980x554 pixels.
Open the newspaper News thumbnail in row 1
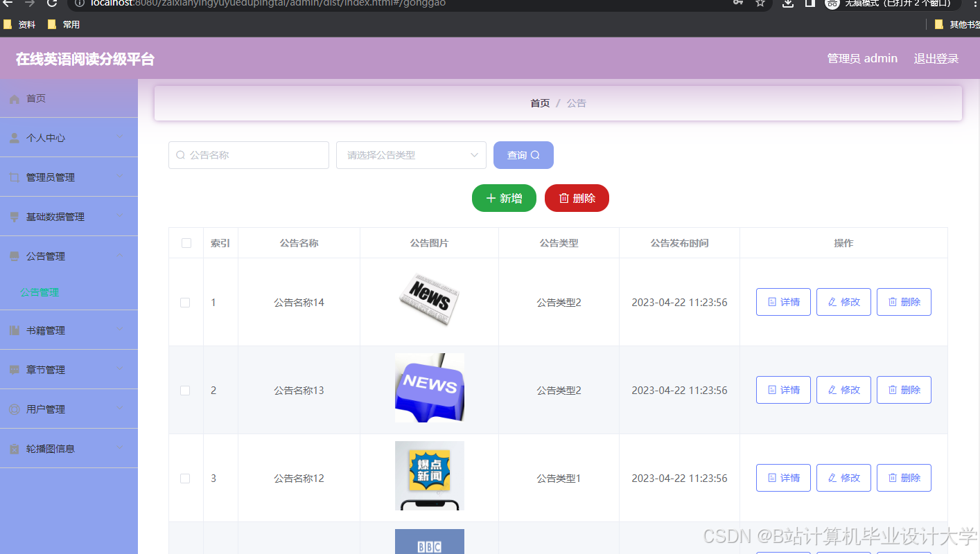click(x=430, y=301)
